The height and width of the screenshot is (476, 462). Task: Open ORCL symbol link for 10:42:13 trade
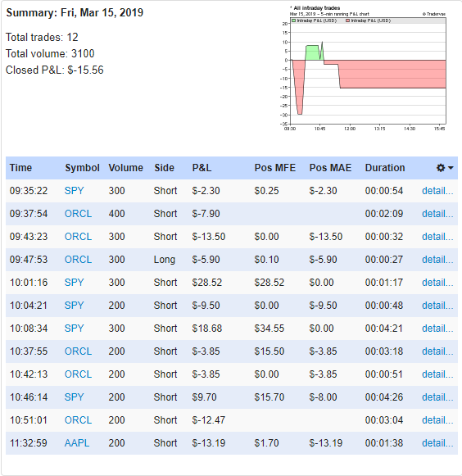(x=78, y=374)
